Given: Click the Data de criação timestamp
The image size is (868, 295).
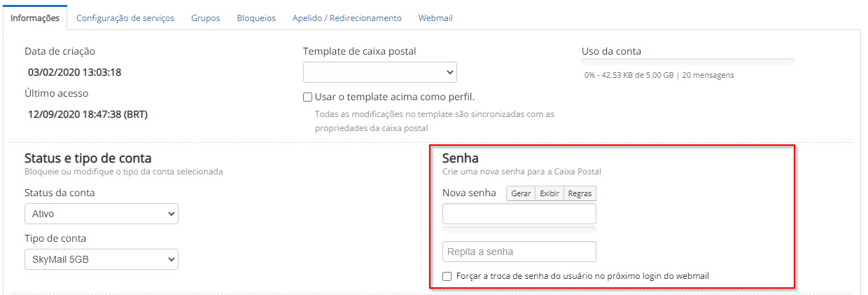Looking at the screenshot, I should tap(75, 72).
